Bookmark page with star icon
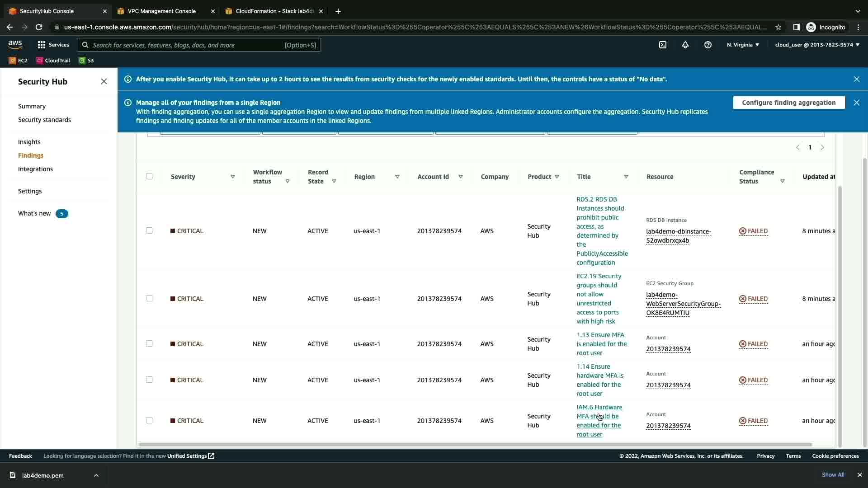868x488 pixels. click(778, 27)
